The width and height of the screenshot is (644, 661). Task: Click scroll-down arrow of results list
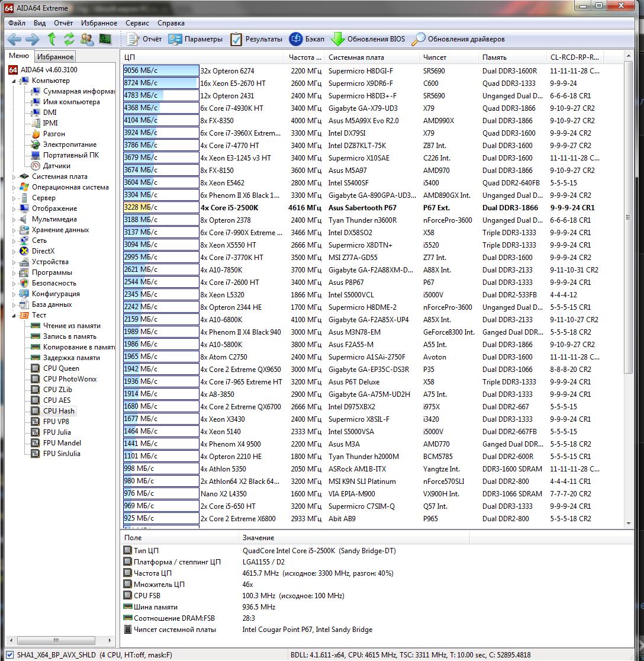tap(628, 524)
